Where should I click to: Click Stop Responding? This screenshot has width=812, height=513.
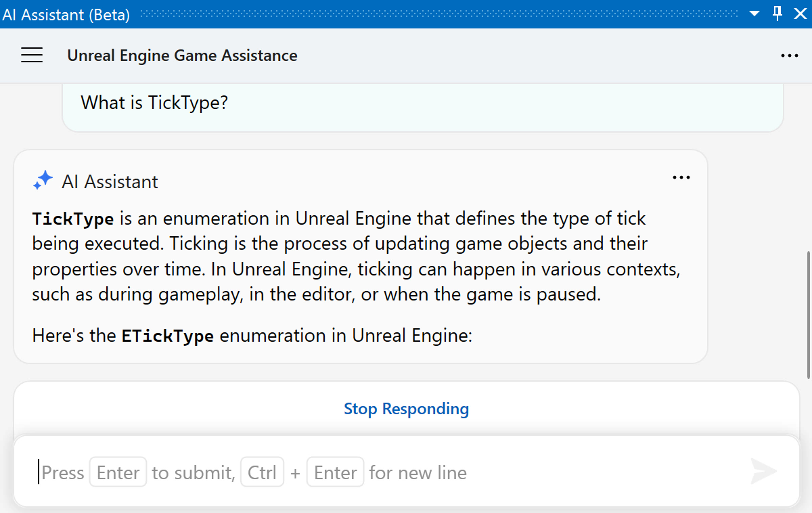point(406,409)
